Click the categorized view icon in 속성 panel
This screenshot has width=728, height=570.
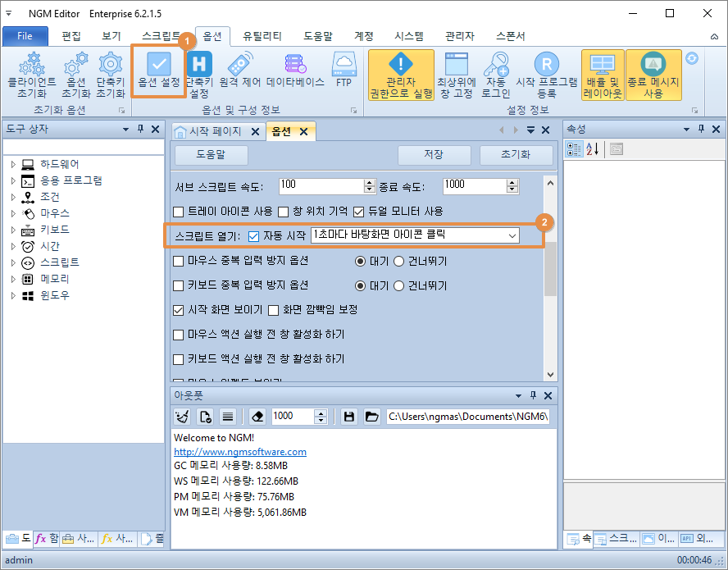(x=574, y=149)
